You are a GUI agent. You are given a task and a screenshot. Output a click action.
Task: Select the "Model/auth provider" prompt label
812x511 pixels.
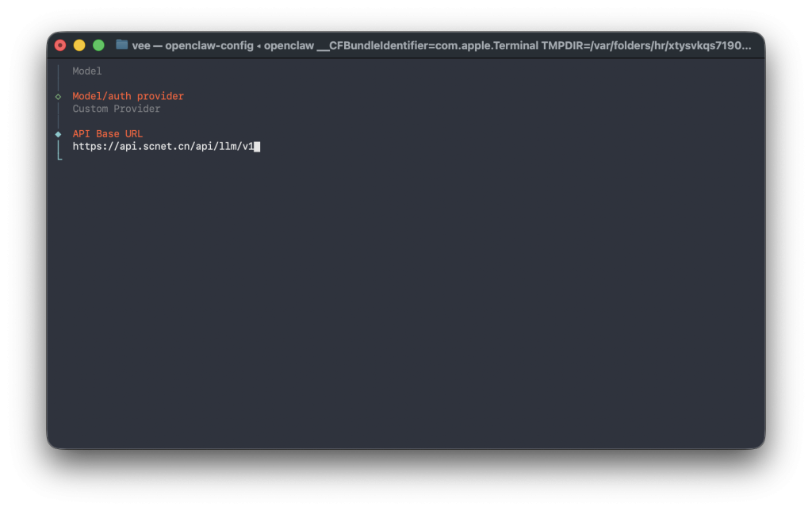point(128,96)
